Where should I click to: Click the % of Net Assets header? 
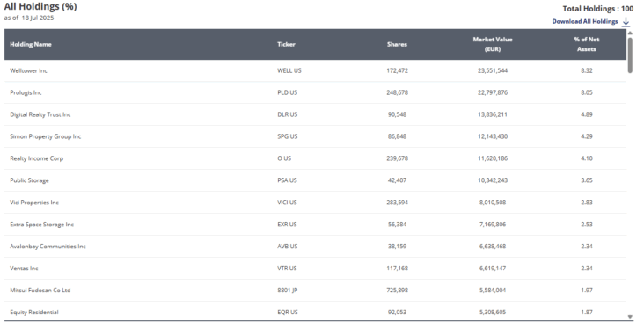[587, 44]
